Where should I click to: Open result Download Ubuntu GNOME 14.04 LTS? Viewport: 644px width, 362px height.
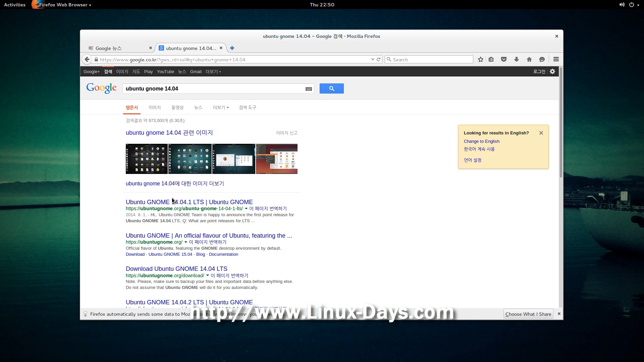coord(176,268)
